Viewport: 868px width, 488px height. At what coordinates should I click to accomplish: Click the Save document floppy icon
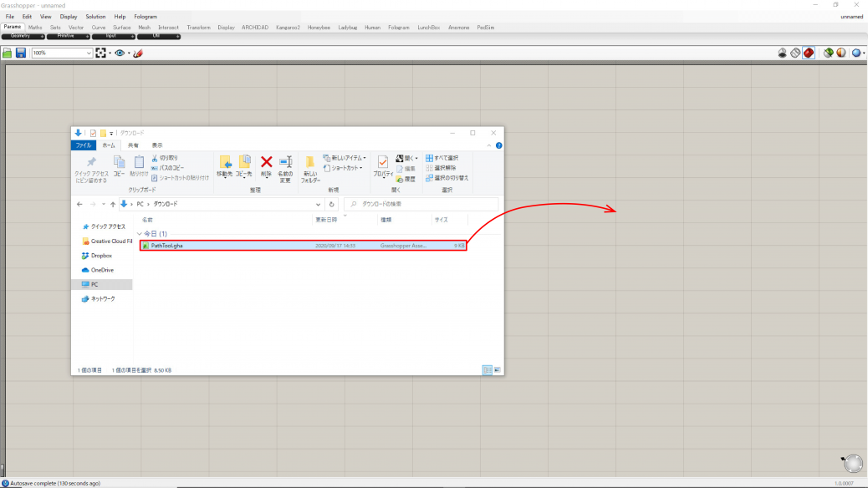pos(21,53)
